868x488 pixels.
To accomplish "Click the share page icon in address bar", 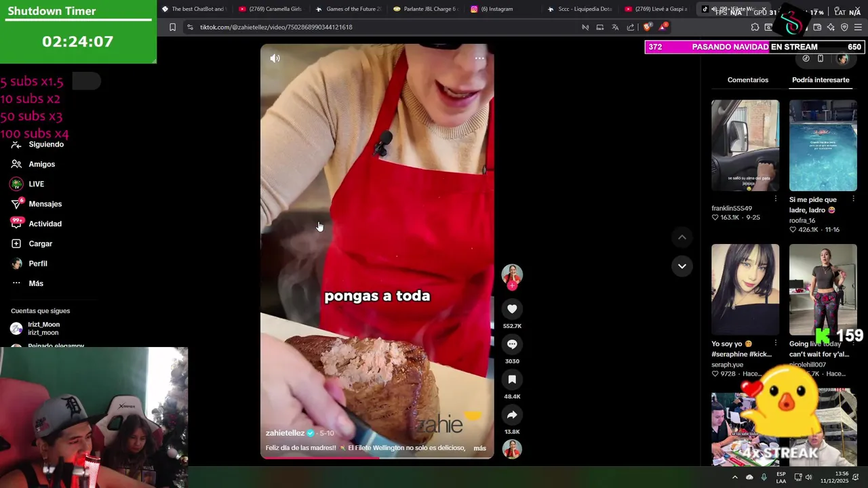I will 631,27.
